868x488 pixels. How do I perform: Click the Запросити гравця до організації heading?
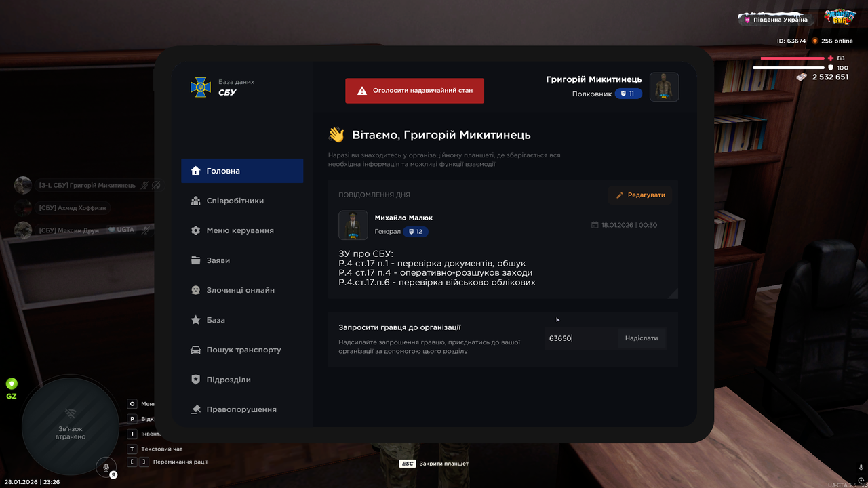click(x=400, y=327)
